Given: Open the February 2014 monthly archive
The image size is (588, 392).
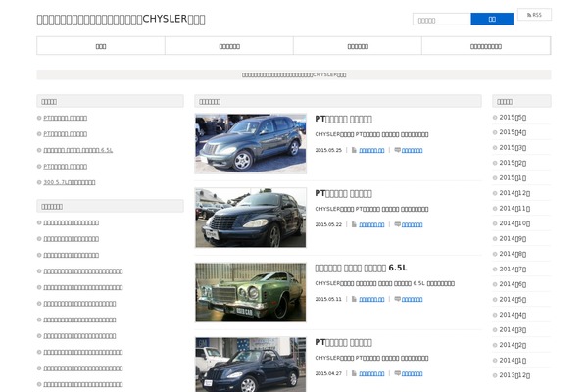Looking at the screenshot, I should coord(513,345).
